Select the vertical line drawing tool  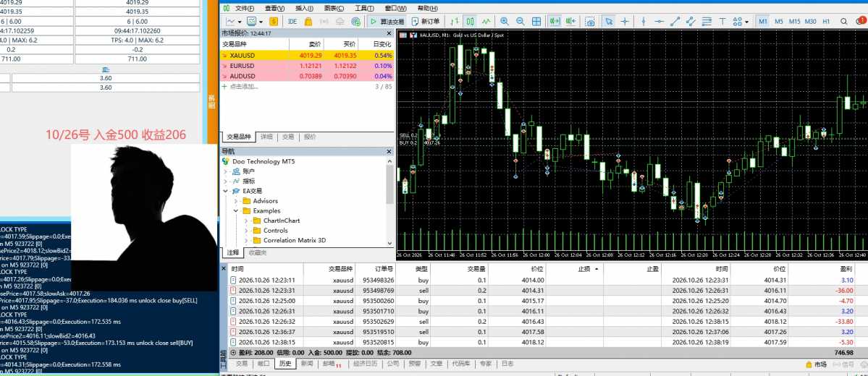coord(644,21)
